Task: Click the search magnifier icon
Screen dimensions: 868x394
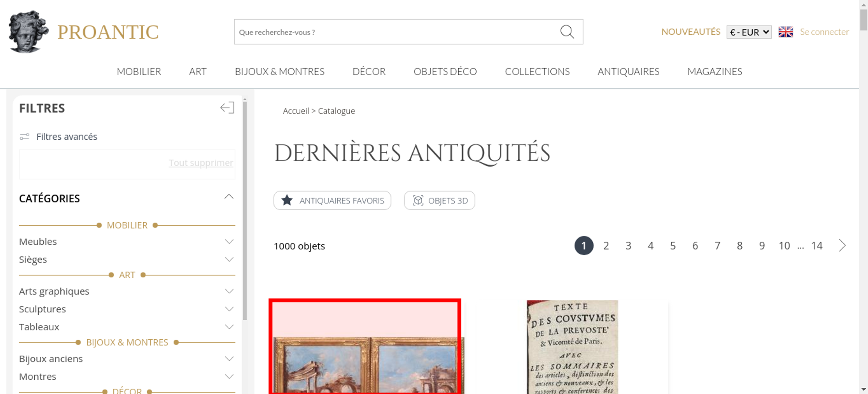Action: tap(567, 32)
